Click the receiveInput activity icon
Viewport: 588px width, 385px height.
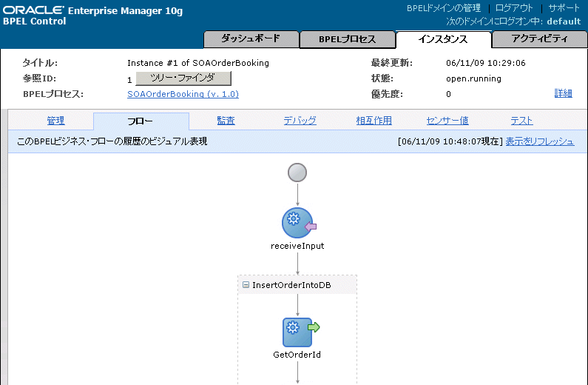pyautogui.click(x=299, y=223)
